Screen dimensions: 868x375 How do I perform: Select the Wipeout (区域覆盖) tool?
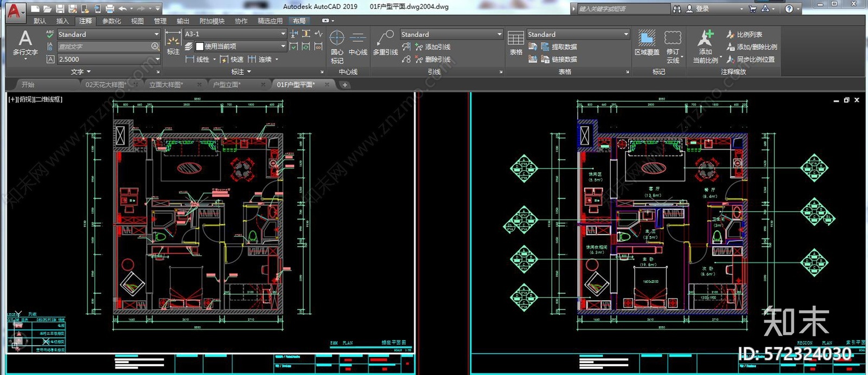coord(647,42)
